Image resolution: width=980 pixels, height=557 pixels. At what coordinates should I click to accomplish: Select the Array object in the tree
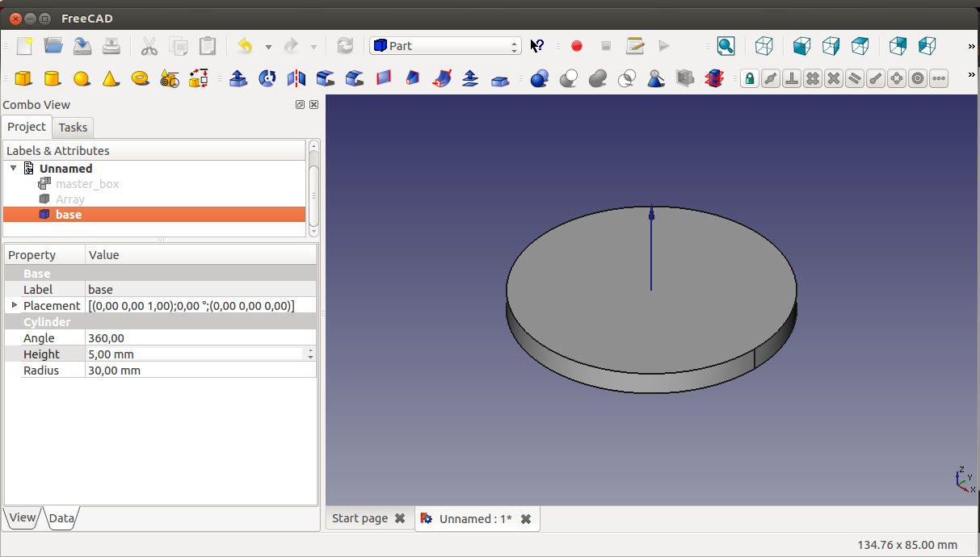(69, 199)
